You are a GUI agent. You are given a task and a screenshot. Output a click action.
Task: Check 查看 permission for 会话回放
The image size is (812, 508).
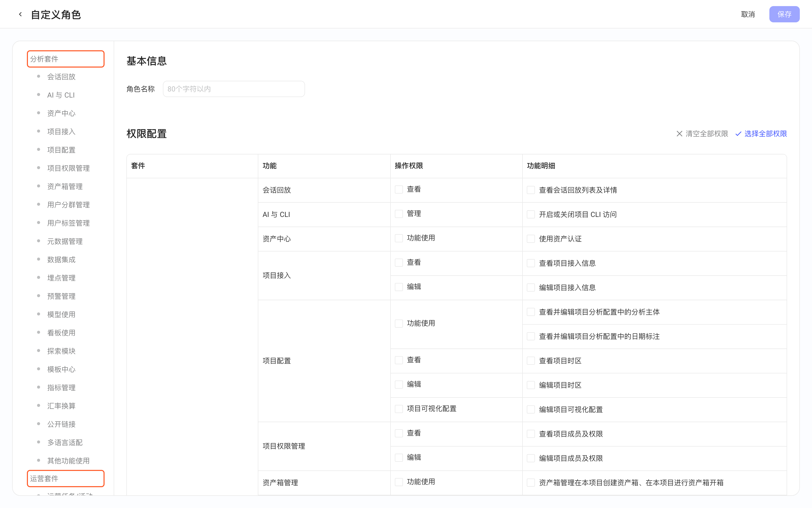(x=399, y=189)
